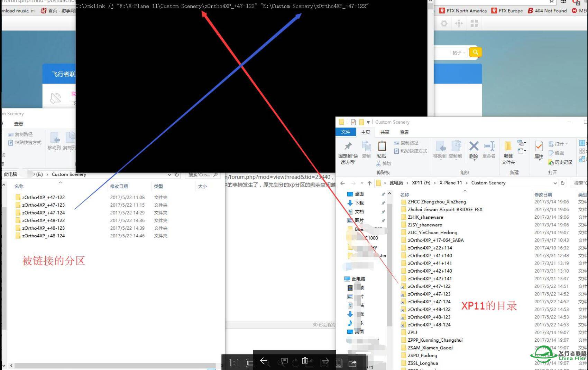Click Copy path in left Explorer ribbon
The height and width of the screenshot is (370, 588).
point(21,134)
